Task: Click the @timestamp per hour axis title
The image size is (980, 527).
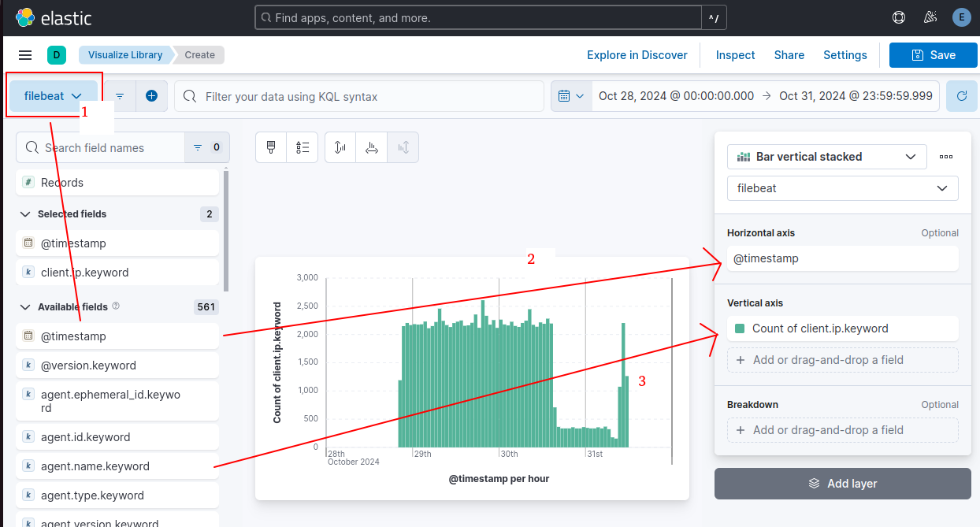Action: (499, 479)
